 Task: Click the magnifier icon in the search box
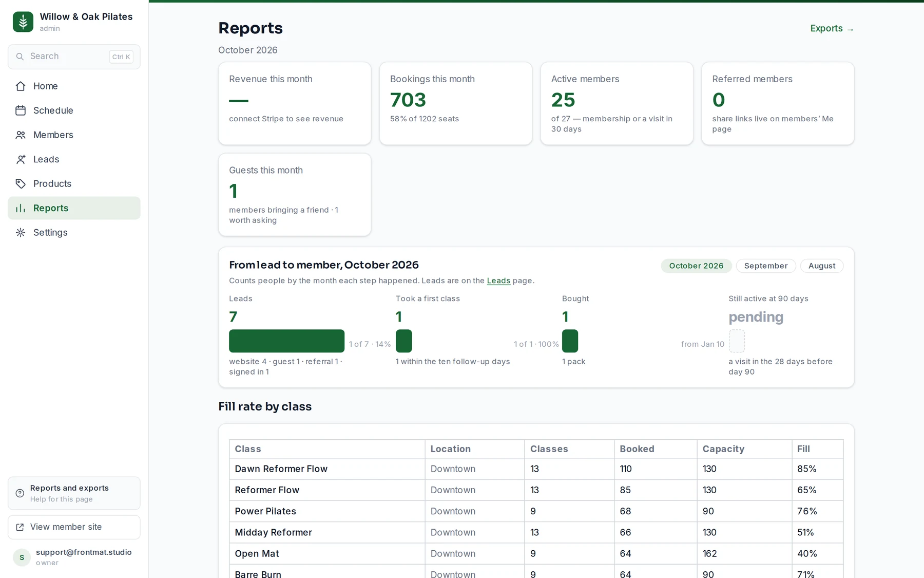pos(20,57)
